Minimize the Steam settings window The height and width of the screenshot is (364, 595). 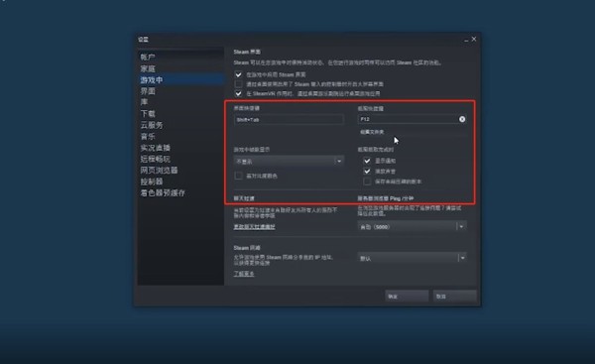[466, 40]
